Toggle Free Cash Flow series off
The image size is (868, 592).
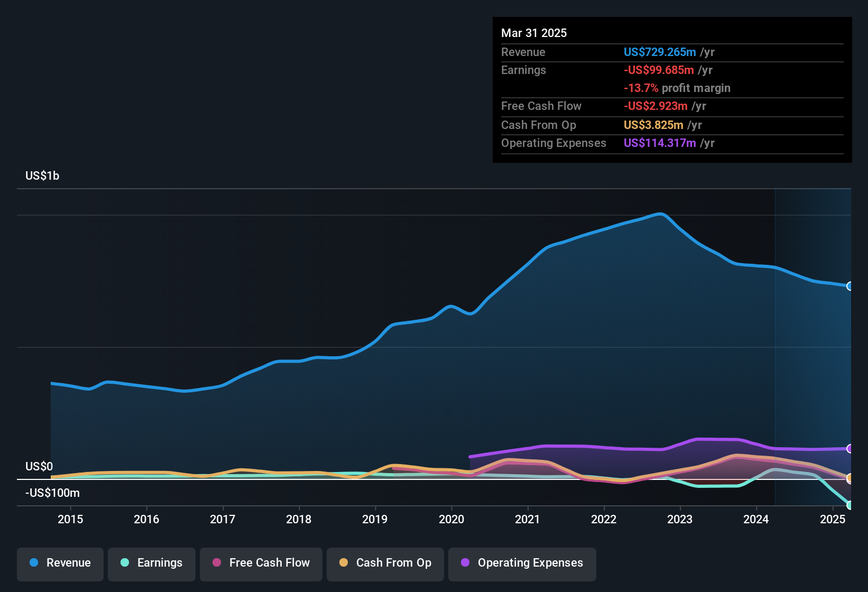[x=261, y=563]
